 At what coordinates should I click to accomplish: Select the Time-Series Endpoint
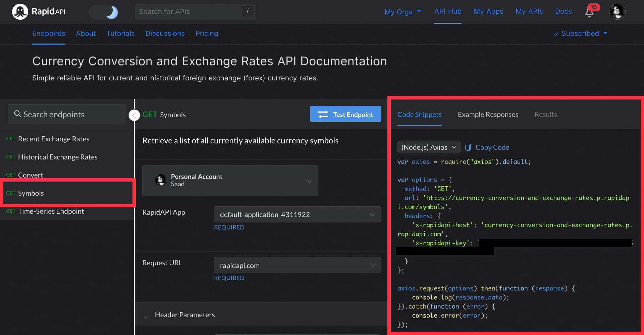67,211
